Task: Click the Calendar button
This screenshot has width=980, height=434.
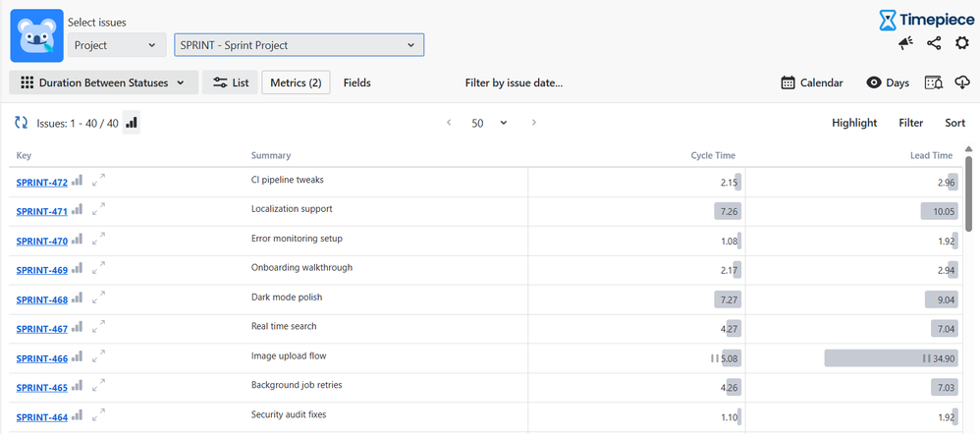Action: [x=812, y=83]
